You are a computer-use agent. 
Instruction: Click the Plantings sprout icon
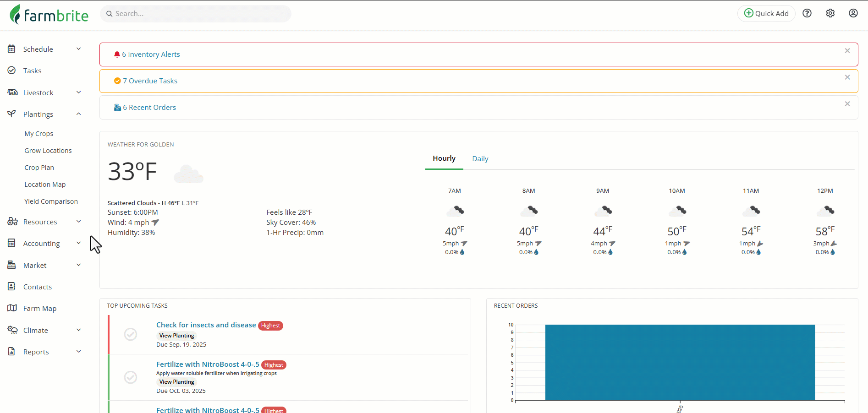[12, 114]
